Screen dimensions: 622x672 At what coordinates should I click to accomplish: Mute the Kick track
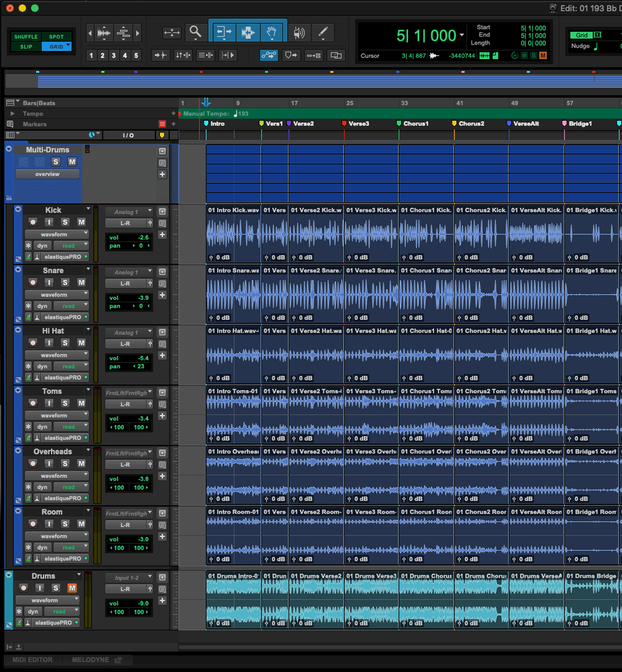point(81,222)
